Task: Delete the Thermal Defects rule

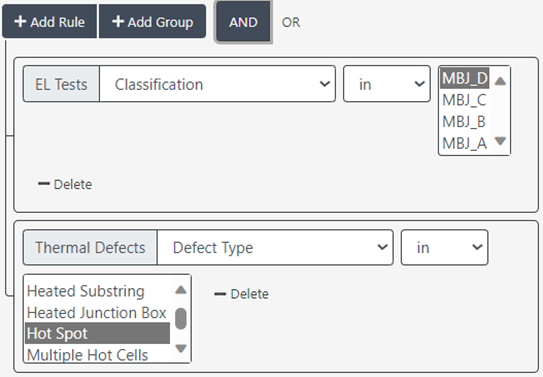Action: point(242,294)
